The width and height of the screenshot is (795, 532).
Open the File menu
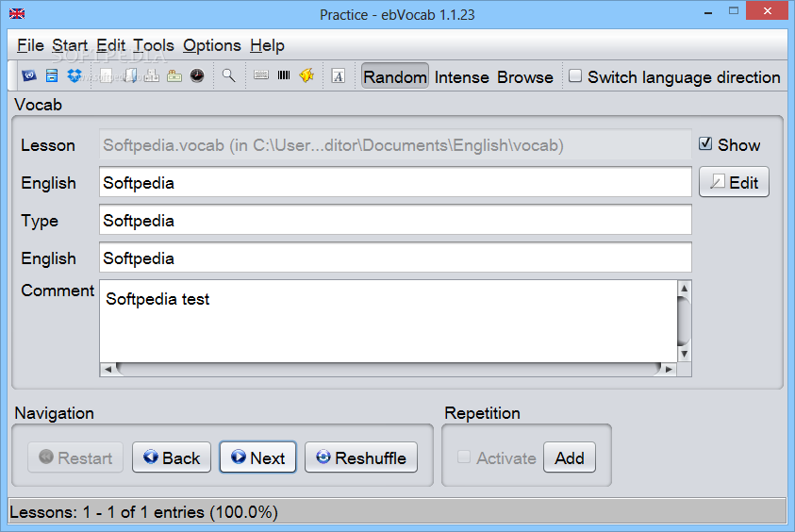click(30, 45)
